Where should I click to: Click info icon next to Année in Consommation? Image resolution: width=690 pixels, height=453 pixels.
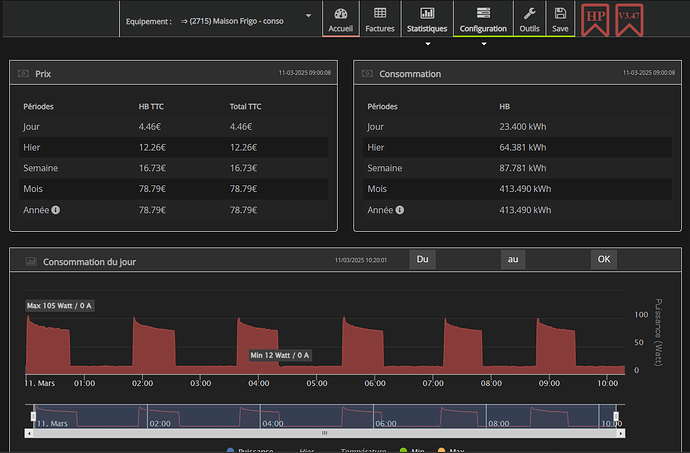[x=400, y=210]
